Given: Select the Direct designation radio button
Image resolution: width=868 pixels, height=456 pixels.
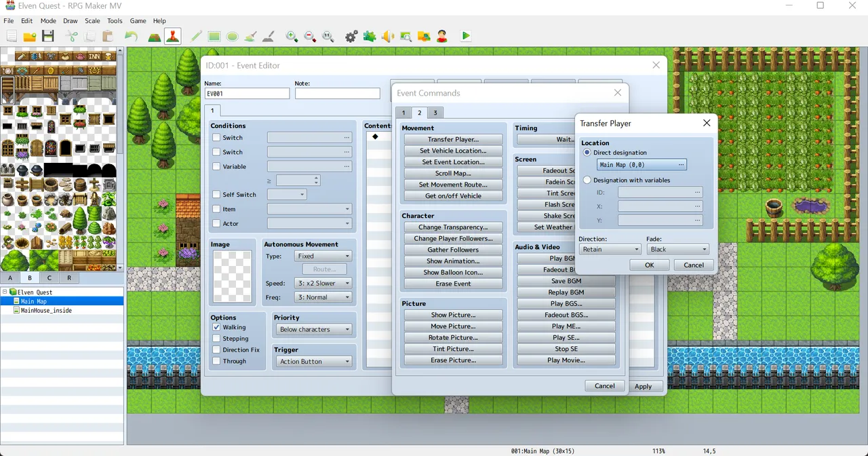Looking at the screenshot, I should [x=587, y=153].
